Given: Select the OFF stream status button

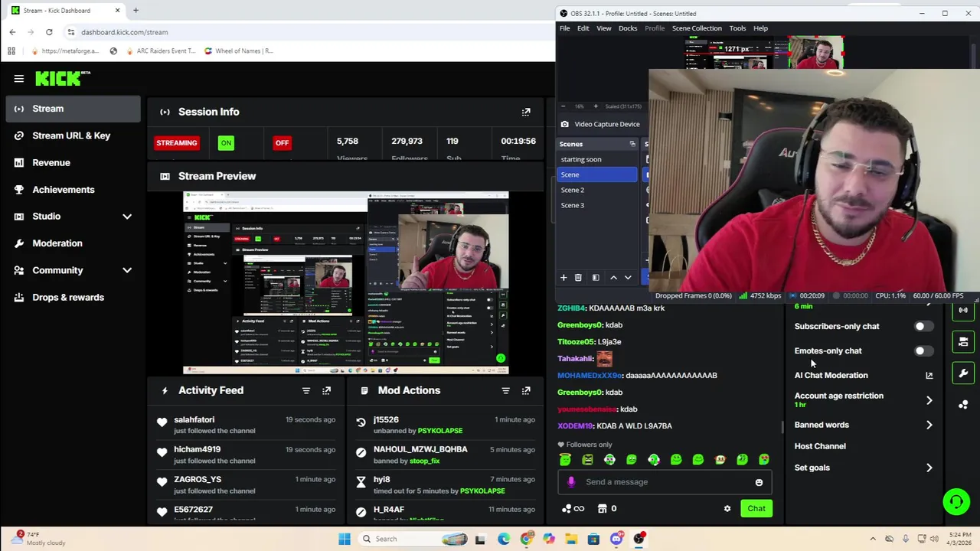Looking at the screenshot, I should (282, 143).
